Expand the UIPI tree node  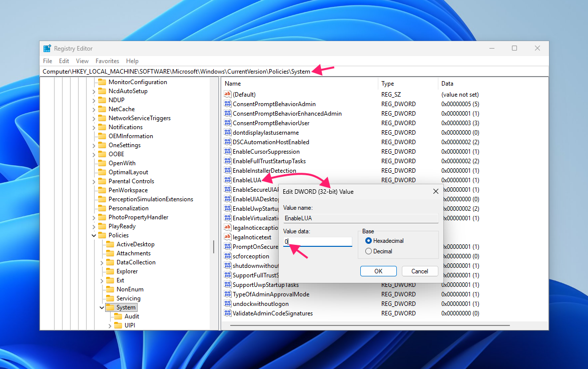(110, 326)
